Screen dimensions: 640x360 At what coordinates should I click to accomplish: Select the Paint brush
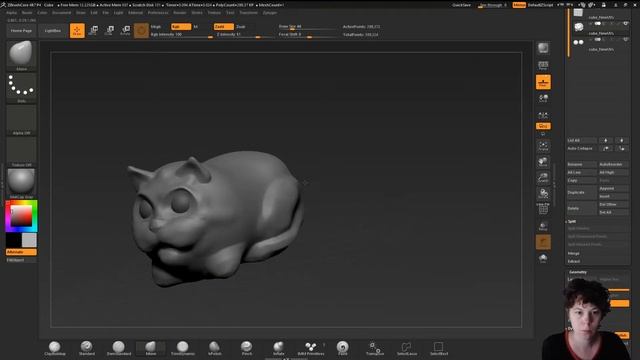click(x=342, y=348)
